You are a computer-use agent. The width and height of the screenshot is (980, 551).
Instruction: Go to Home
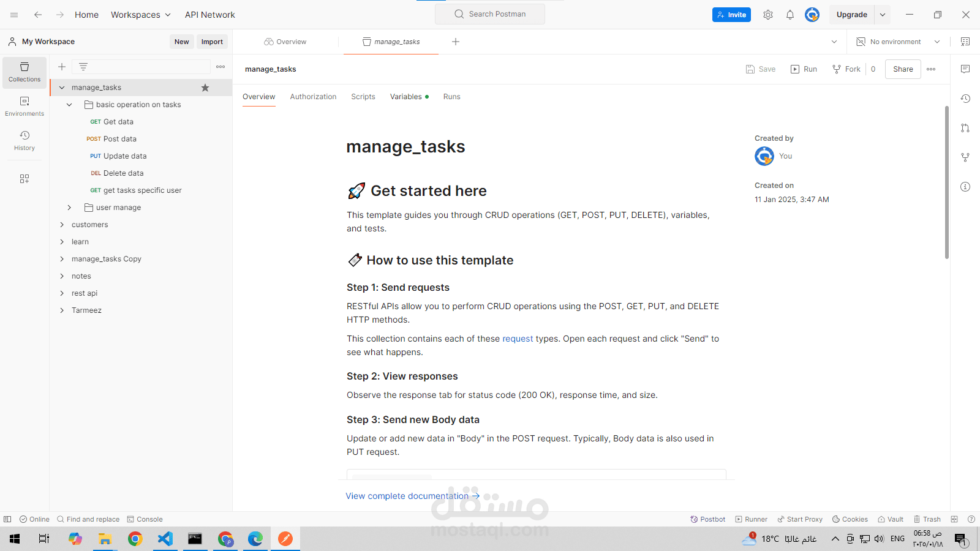[x=86, y=15]
